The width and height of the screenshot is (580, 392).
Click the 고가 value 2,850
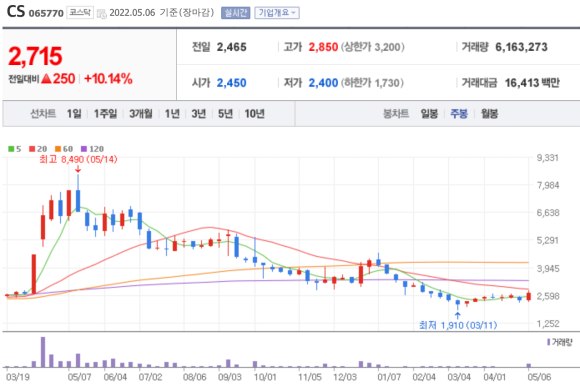coord(323,47)
